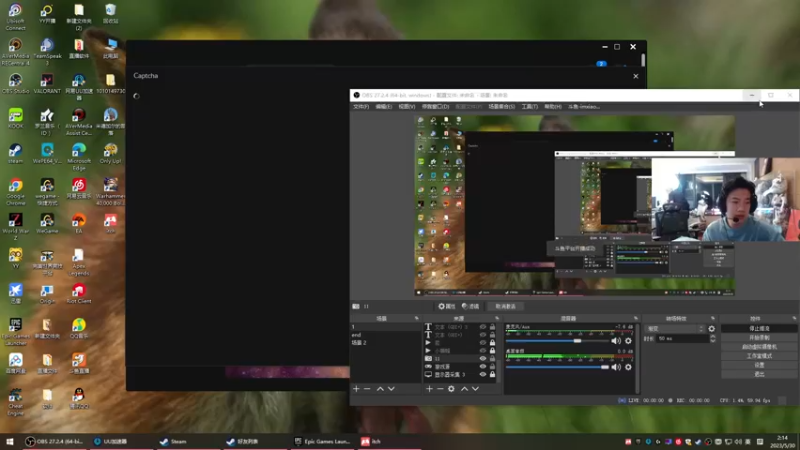This screenshot has height=450, width=800.
Task: Click the Stop Streaming button in controls
Action: tap(759, 329)
